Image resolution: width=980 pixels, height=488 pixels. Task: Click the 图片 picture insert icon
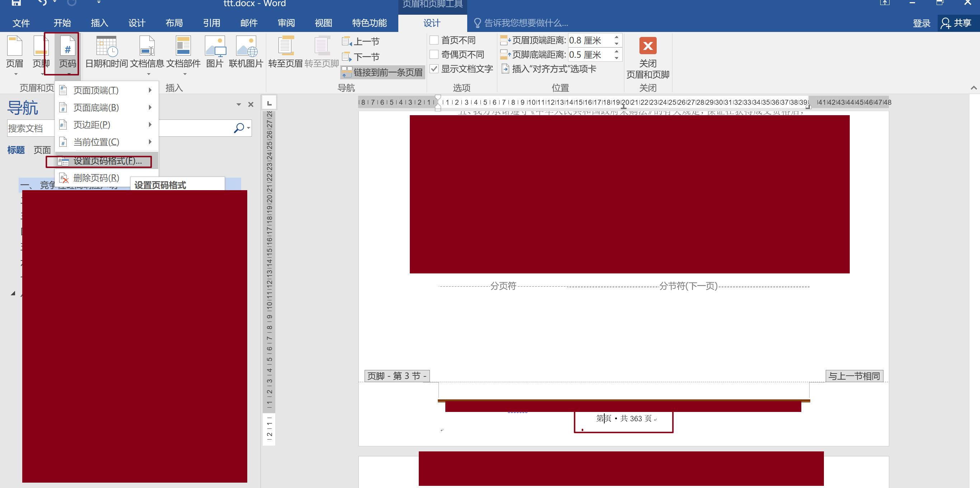coord(215,47)
